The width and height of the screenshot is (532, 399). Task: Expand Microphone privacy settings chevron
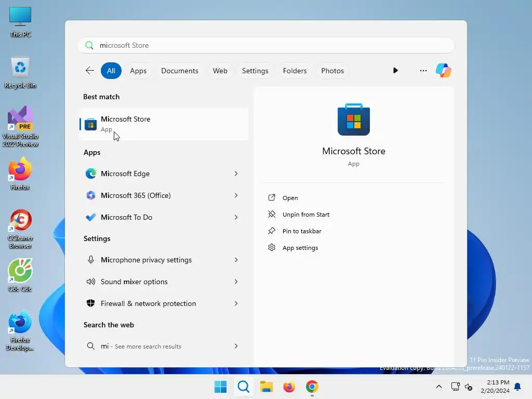click(236, 260)
